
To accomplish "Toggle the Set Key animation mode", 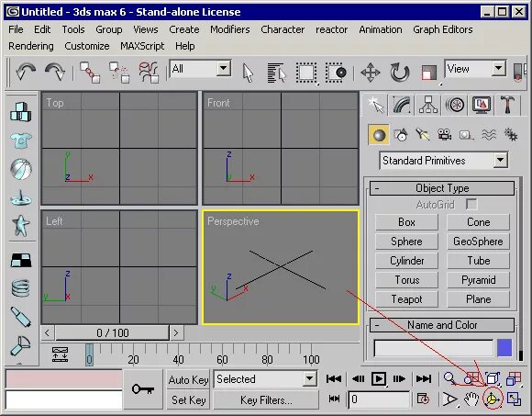I will click(188, 400).
